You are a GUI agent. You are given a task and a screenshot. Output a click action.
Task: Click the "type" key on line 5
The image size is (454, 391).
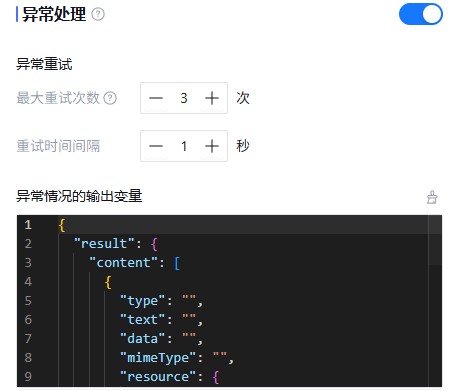tap(142, 301)
